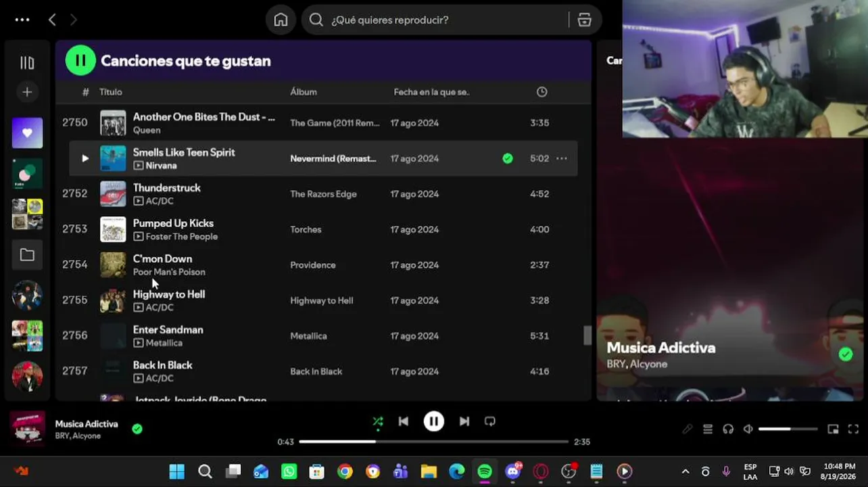Viewport: 868px width, 487px height.
Task: Show hidden icons in the system tray
Action: [685, 471]
